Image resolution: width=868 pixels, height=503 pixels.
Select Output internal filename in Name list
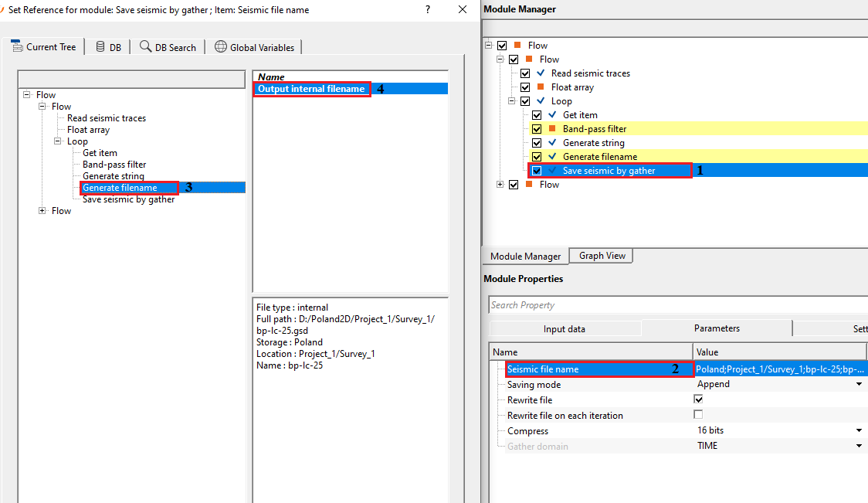(310, 89)
